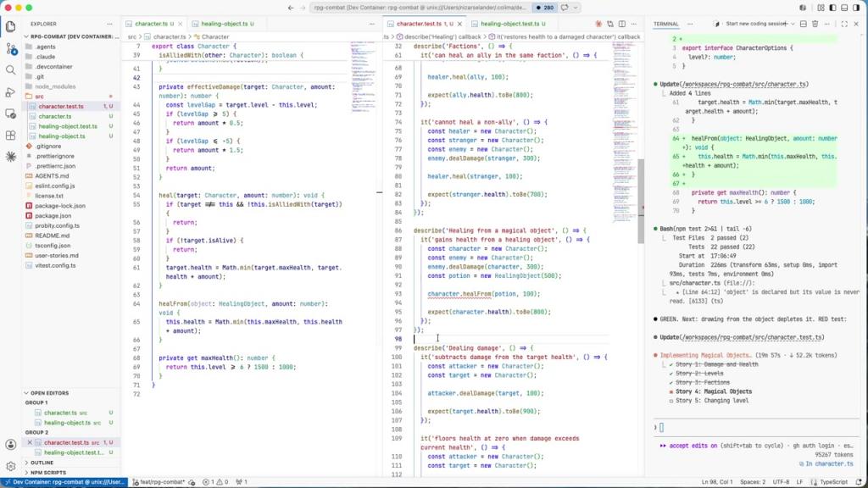Open the Search view
This screenshot has width=868, height=488.
10,70
